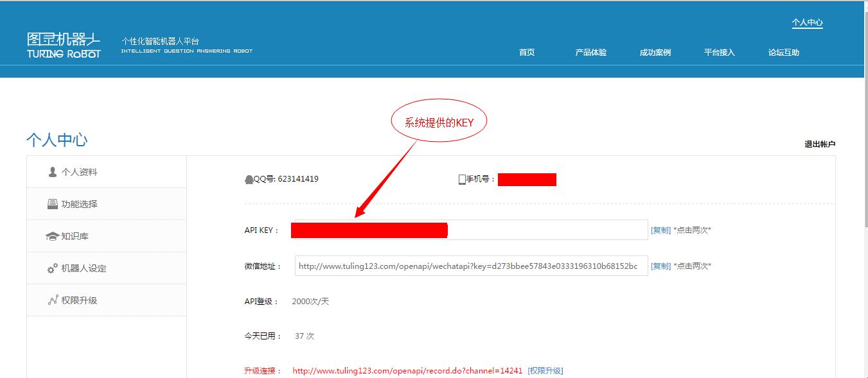Select 知识库 in the sidebar
This screenshot has width=868, height=378.
tap(107, 236)
